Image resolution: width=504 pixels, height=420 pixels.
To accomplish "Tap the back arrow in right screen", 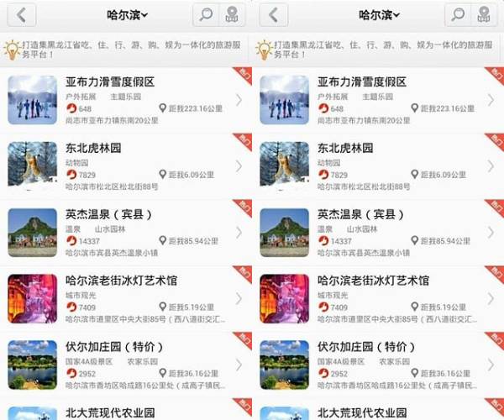I will (x=274, y=15).
